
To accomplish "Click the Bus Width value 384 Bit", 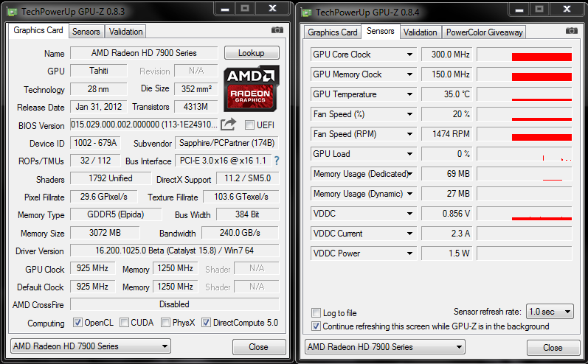I will point(247,214).
